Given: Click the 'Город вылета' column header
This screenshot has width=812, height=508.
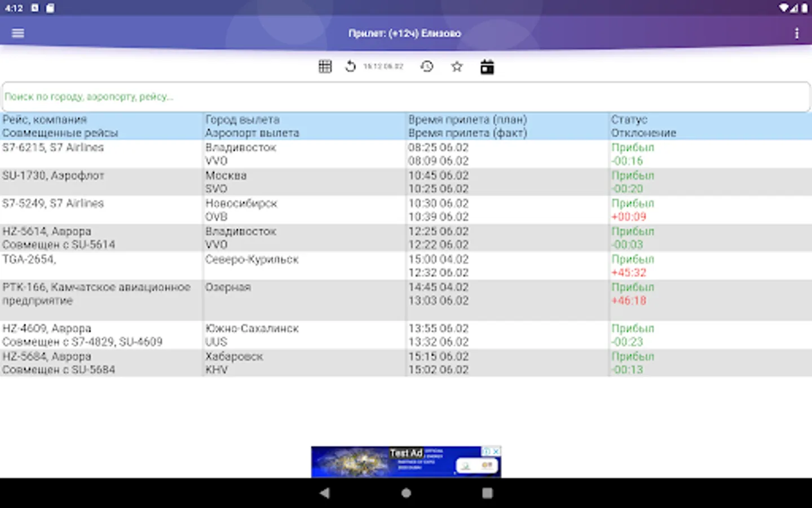Looking at the screenshot, I should pyautogui.click(x=242, y=120).
